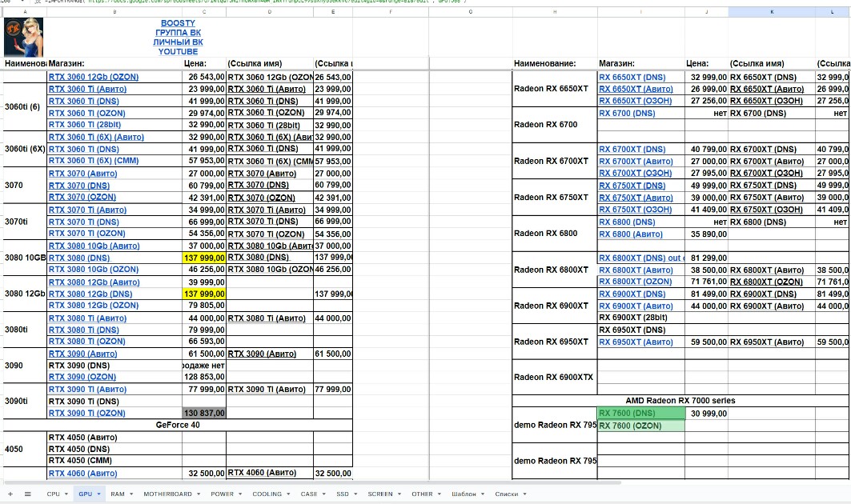Select gray cell 130 837,00
This screenshot has width=851, height=504.
(204, 413)
